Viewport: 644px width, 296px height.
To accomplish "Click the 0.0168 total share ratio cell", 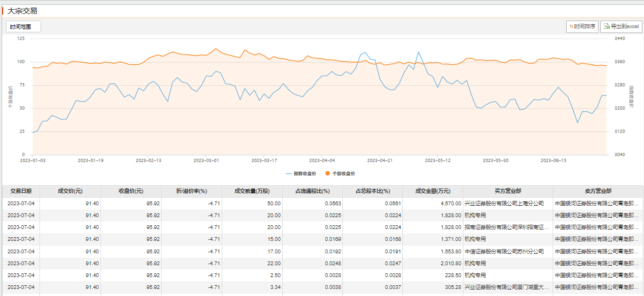I will (x=373, y=239).
